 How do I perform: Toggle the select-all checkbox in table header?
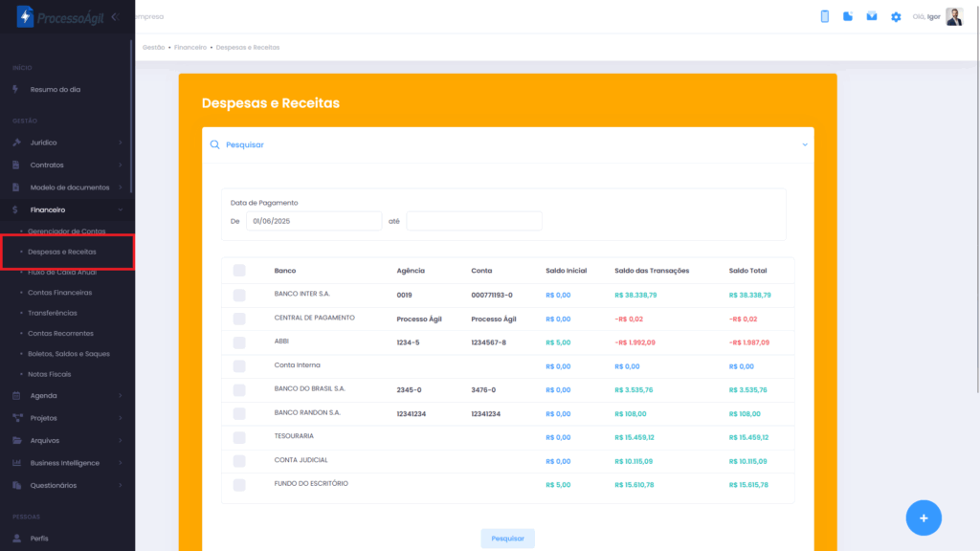click(239, 271)
